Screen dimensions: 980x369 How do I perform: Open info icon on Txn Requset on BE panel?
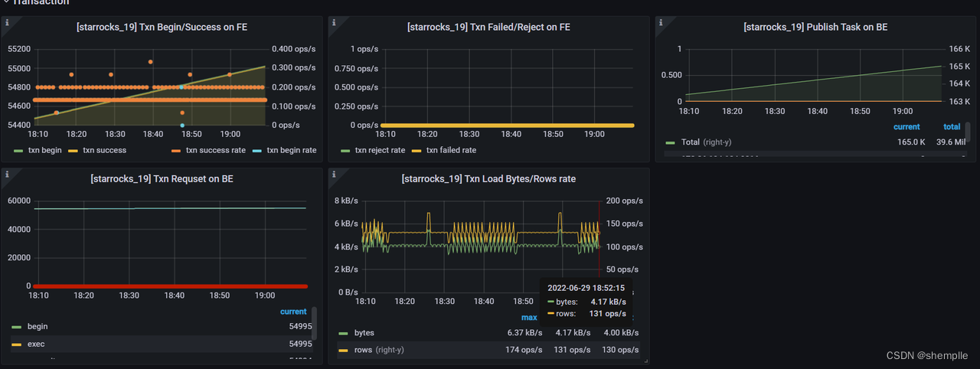pos(7,175)
